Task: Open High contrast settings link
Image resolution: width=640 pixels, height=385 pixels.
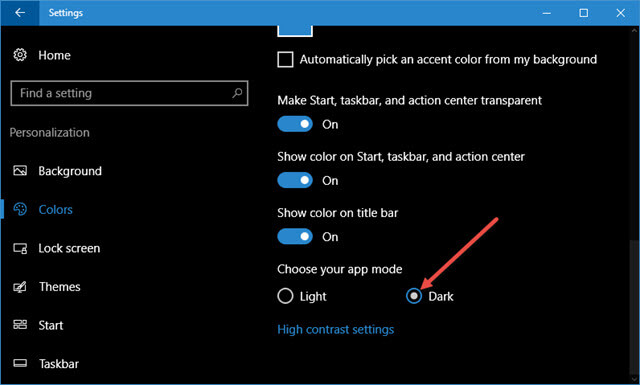Action: 336,329
